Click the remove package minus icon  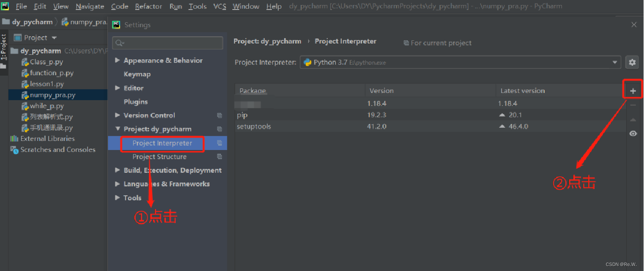click(633, 105)
